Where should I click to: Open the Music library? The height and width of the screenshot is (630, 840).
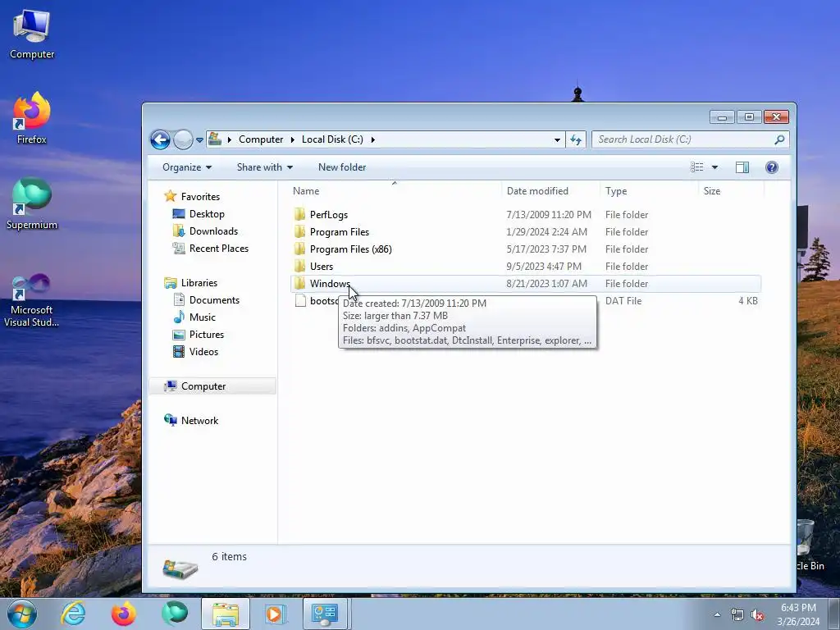click(202, 317)
